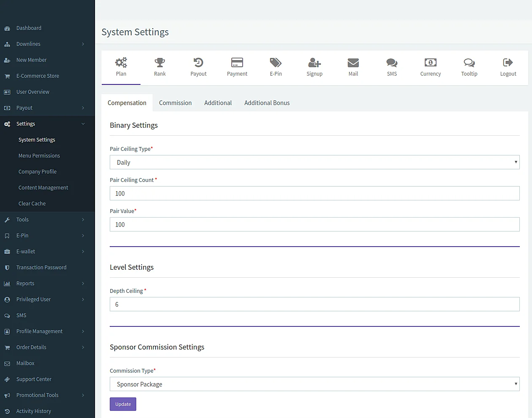Open Content Management link
This screenshot has width=532, height=418.
(x=43, y=188)
